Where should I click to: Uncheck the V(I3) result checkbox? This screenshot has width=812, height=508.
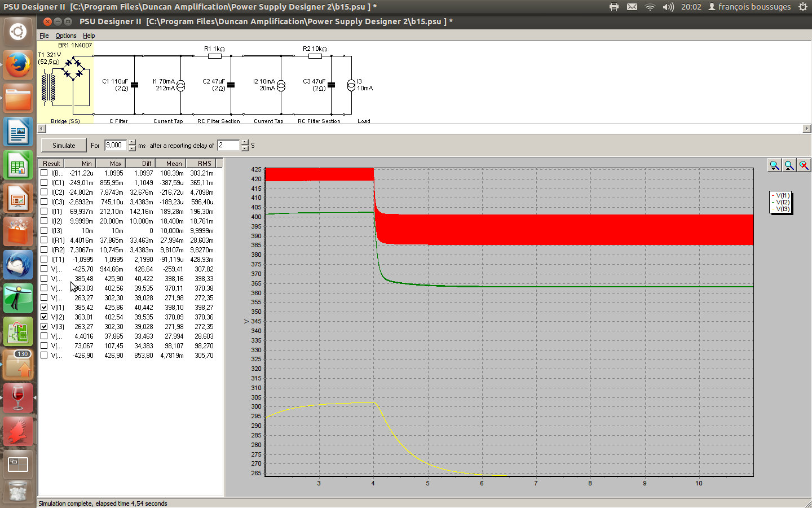click(x=44, y=327)
